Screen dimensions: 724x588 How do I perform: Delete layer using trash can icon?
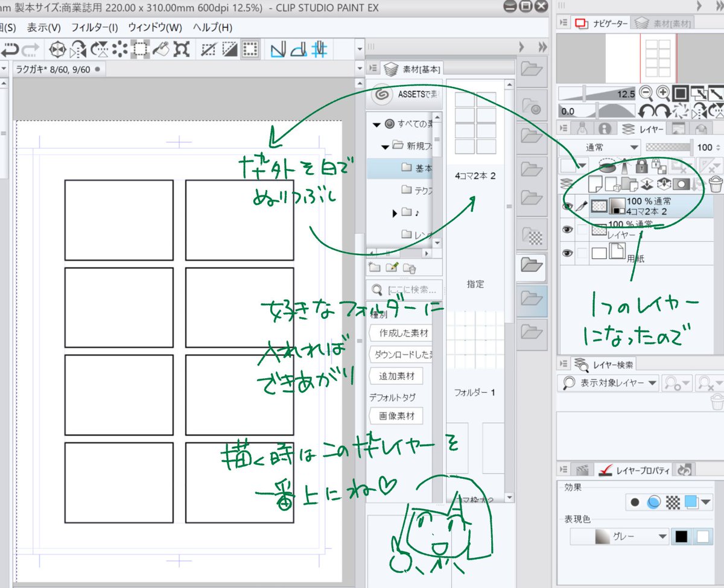click(714, 184)
